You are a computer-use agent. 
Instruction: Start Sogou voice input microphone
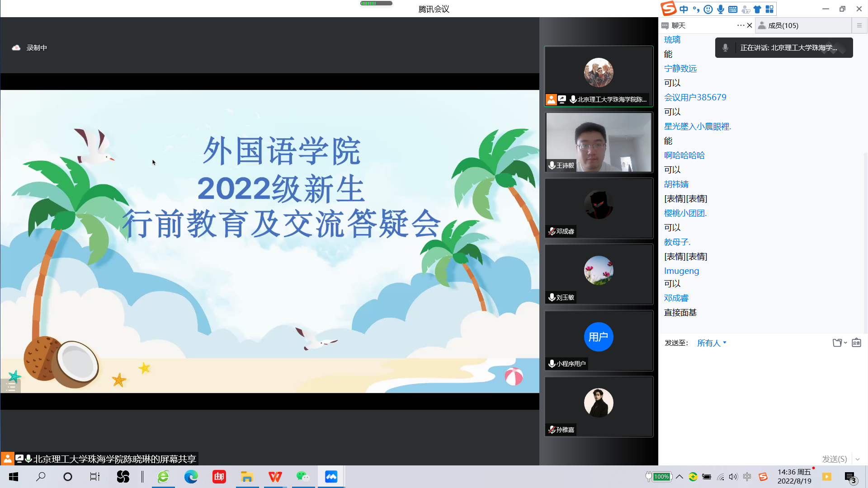click(721, 9)
